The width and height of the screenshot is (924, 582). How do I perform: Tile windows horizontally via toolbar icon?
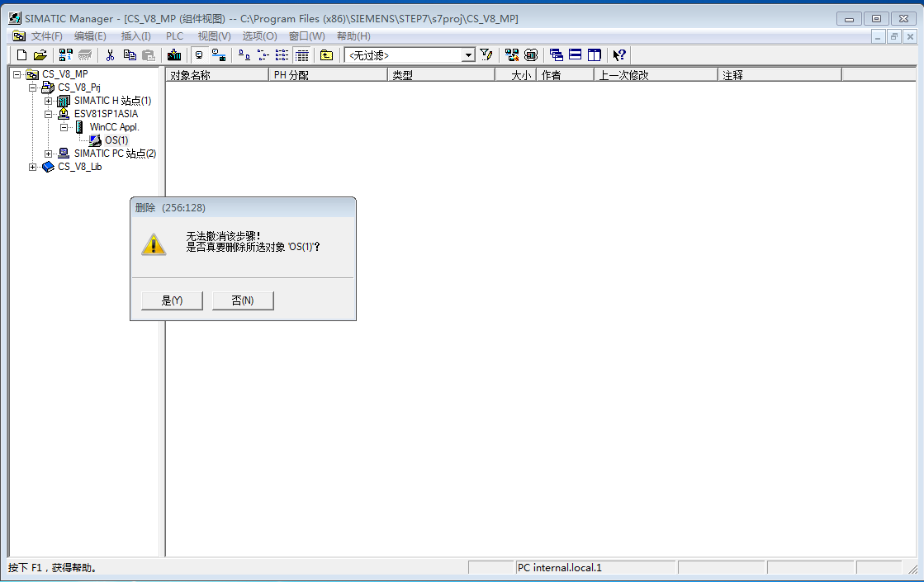click(x=576, y=55)
